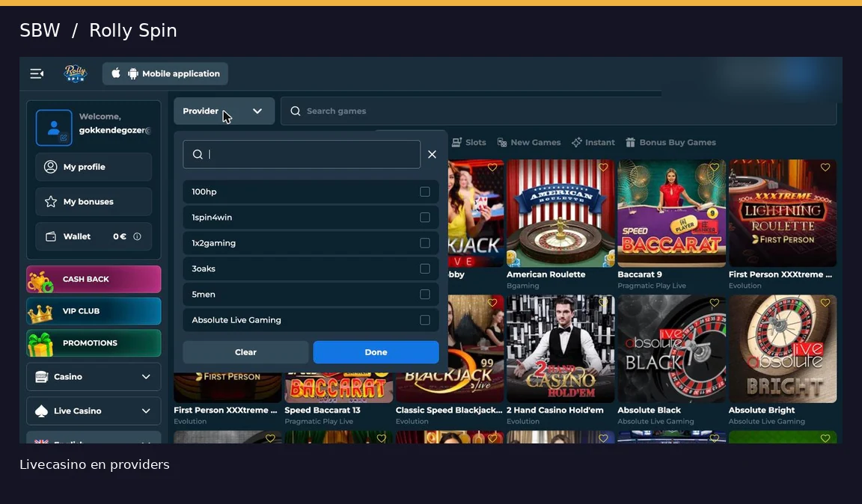Switch to the Slots tab
The height and width of the screenshot is (504, 862).
tap(469, 142)
